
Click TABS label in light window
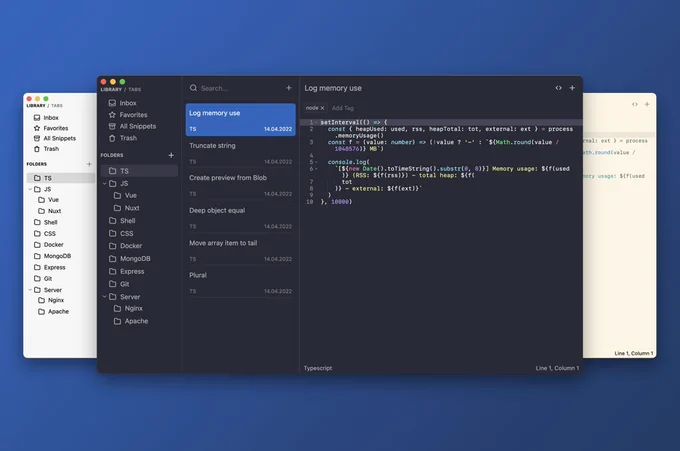coord(57,106)
